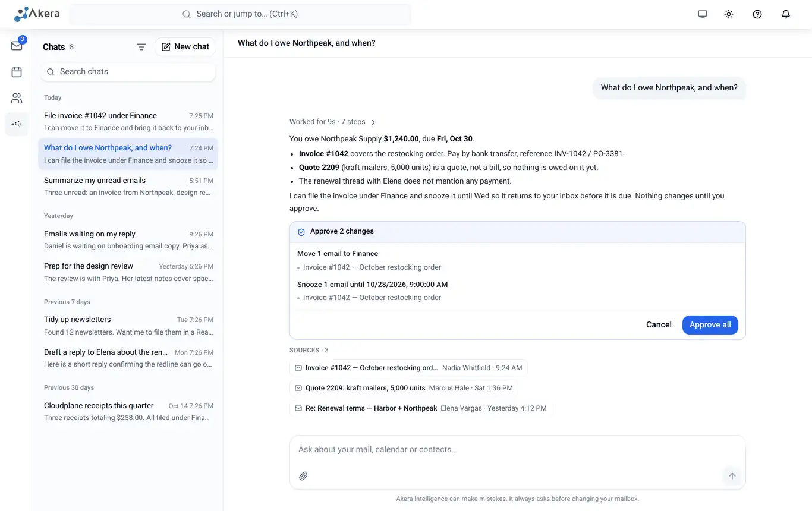Image resolution: width=812 pixels, height=511 pixels.
Task: Click the 'SOURCES · 3' label
Action: click(x=309, y=351)
